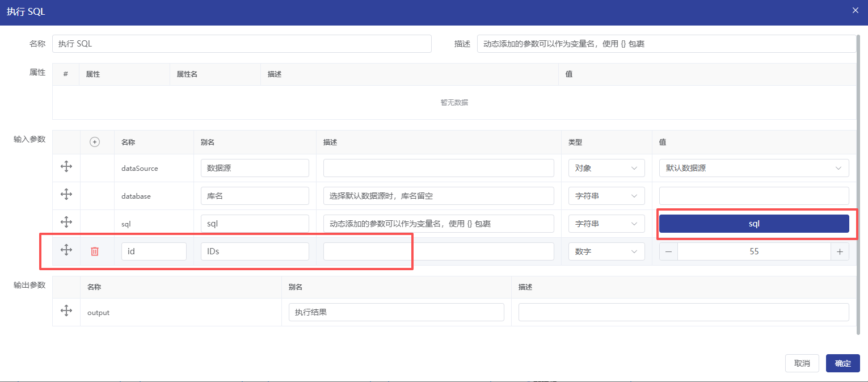The height and width of the screenshot is (382, 868).
Task: Expand the 默认数据源 value dropdown
Action: 753,168
